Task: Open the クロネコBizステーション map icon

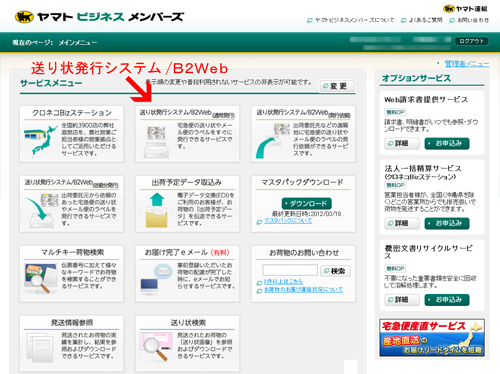Action: [x=40, y=141]
